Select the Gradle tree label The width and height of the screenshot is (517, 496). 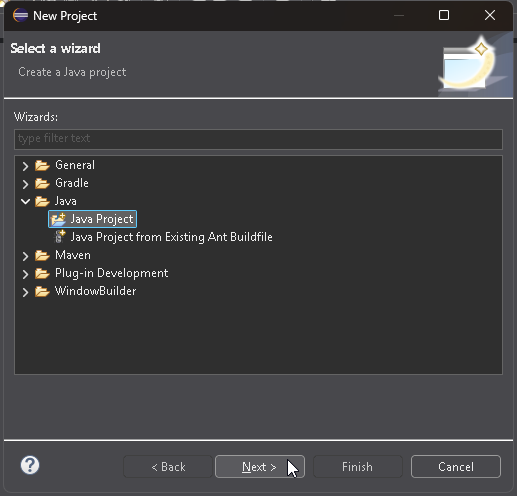pos(72,183)
